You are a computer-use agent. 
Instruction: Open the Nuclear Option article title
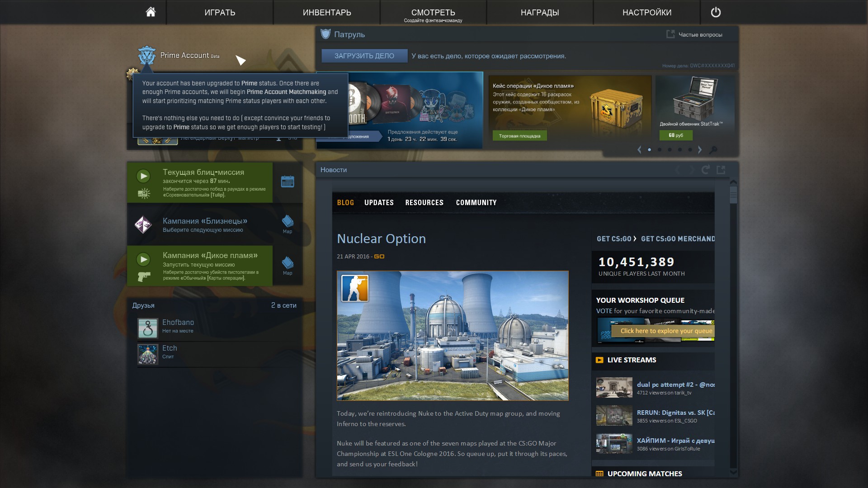pyautogui.click(x=381, y=238)
